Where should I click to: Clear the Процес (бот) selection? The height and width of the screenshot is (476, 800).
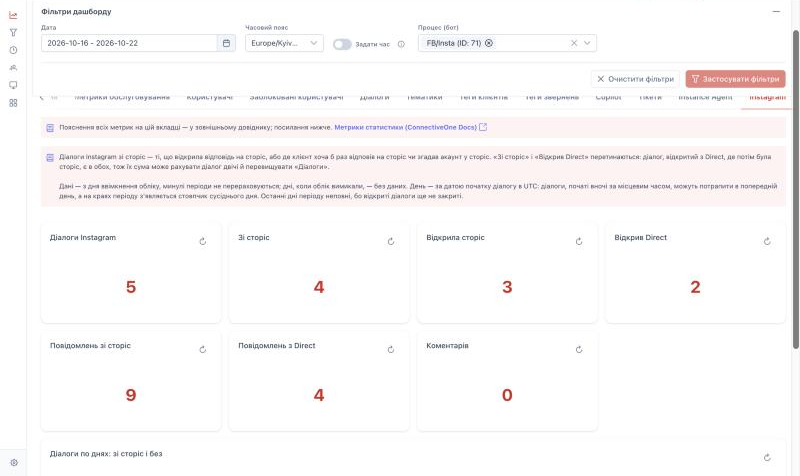tap(574, 43)
